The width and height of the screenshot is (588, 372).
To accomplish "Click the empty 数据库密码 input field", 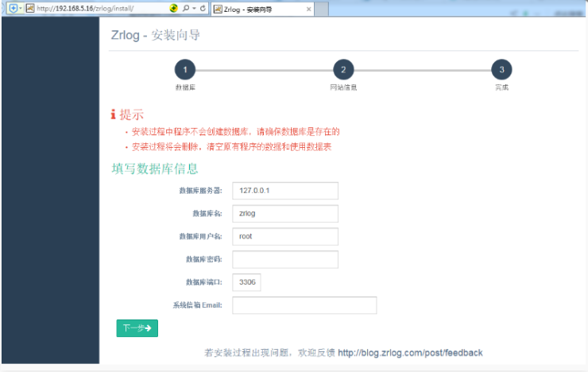I will (285, 260).
